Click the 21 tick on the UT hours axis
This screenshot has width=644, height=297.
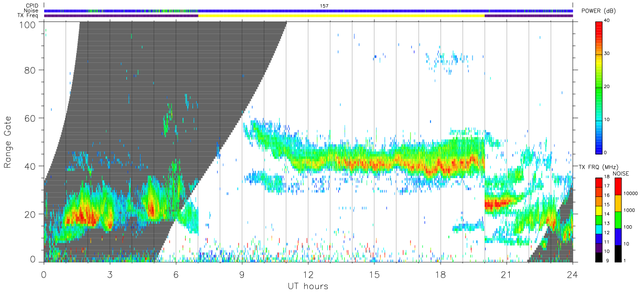coord(507,274)
